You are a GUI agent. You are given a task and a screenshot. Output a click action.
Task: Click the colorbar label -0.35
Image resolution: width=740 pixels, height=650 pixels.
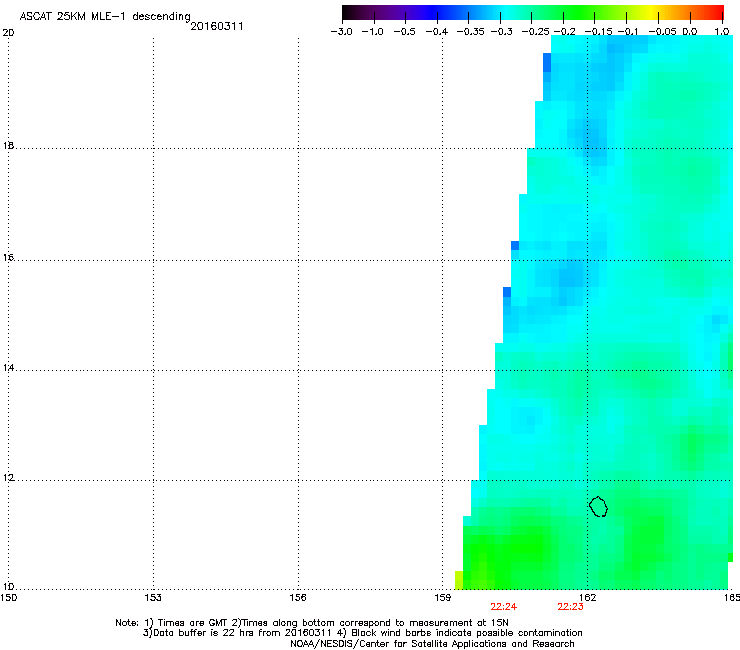coord(471,32)
